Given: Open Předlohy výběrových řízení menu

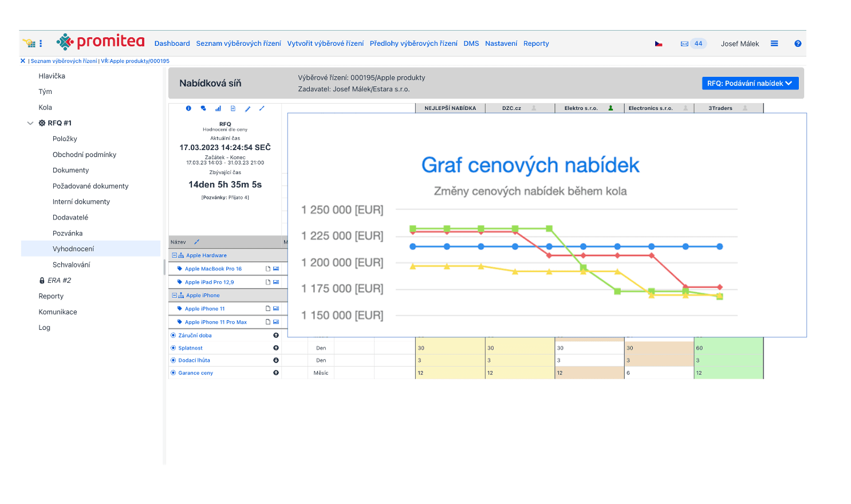Looking at the screenshot, I should 413,44.
